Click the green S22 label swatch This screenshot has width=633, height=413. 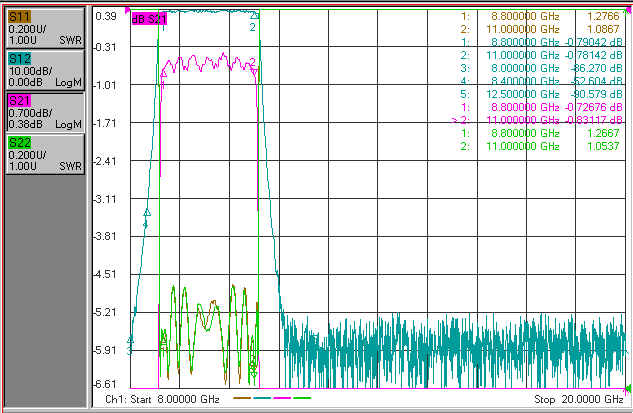[x=19, y=143]
